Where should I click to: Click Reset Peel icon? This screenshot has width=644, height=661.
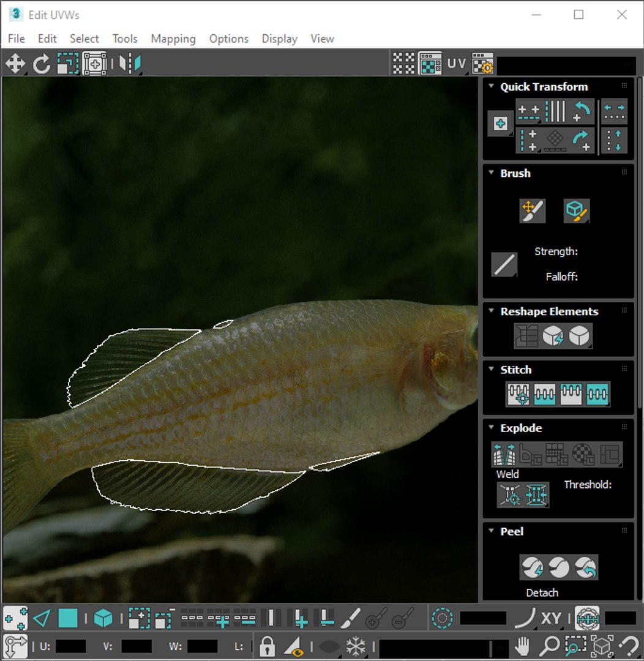[585, 567]
